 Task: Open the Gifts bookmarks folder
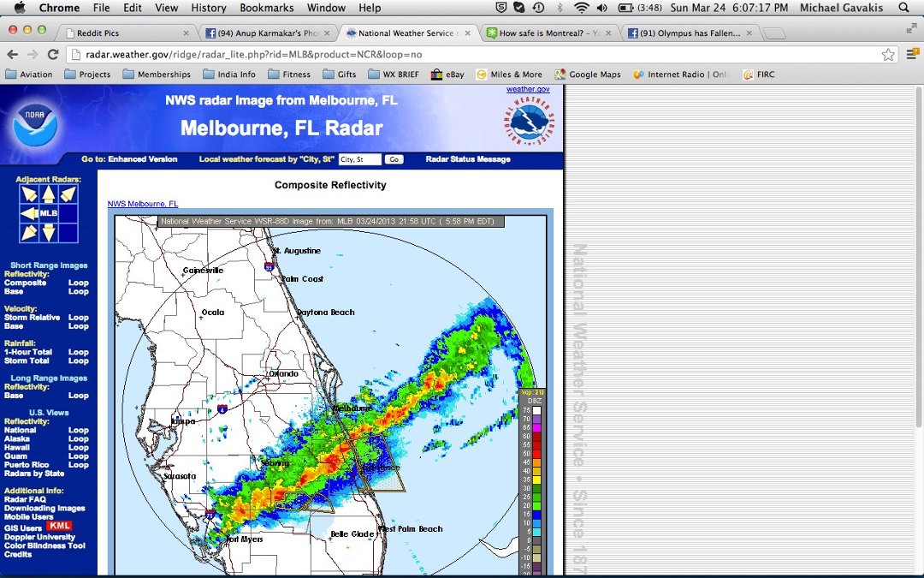pyautogui.click(x=340, y=74)
